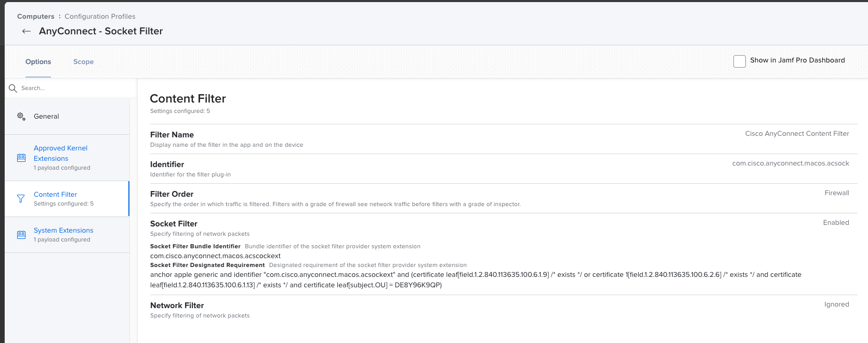Click the Content Filter heading
The height and width of the screenshot is (343, 868).
pyautogui.click(x=188, y=98)
